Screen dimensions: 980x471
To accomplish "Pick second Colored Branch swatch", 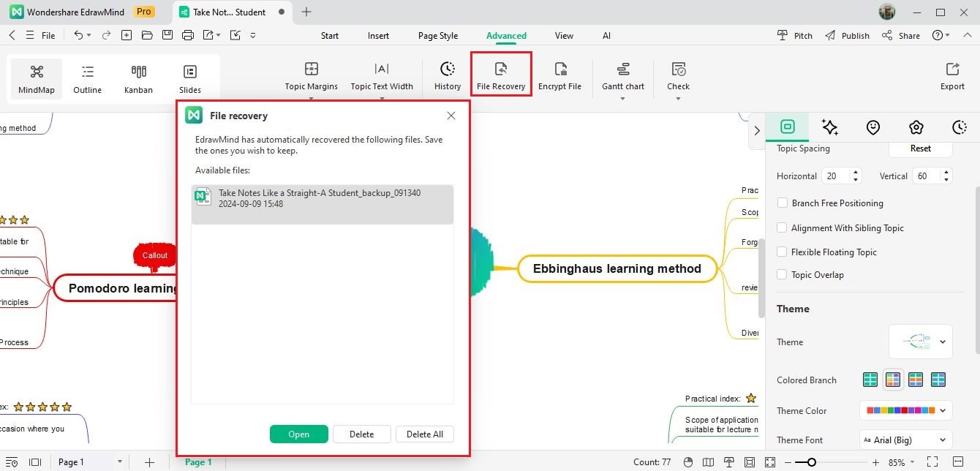I will click(x=892, y=380).
